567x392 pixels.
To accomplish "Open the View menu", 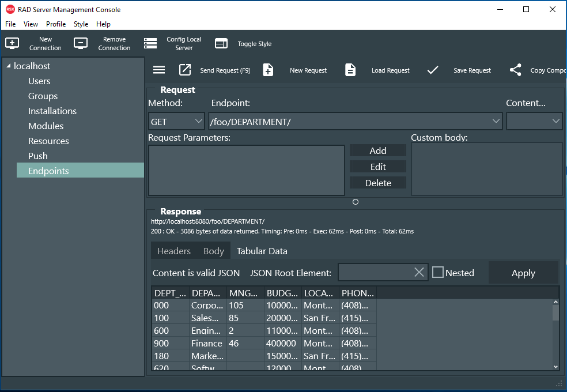I will (31, 24).
